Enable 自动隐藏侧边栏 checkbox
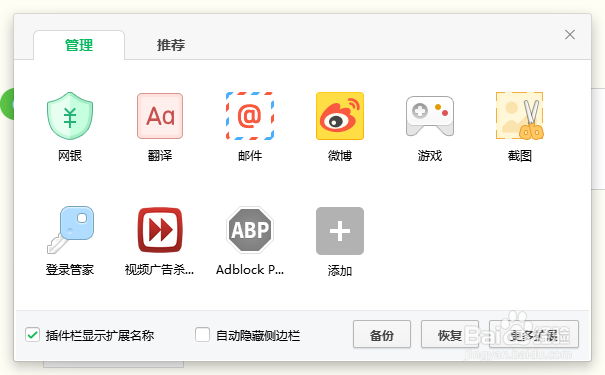 [202, 334]
